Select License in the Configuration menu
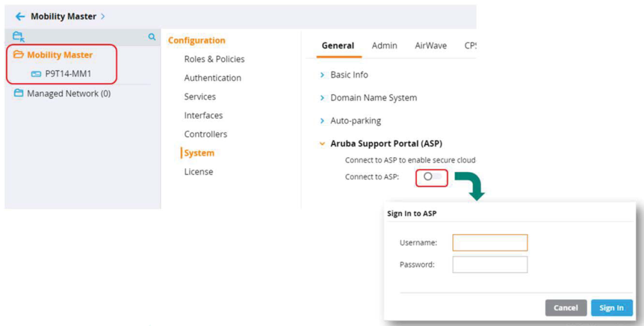This screenshot has width=644, height=326. (198, 171)
